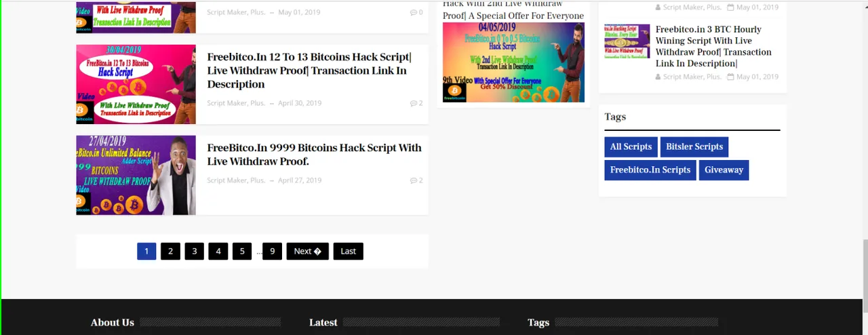The width and height of the screenshot is (868, 335).
Task: Click the April 30, 2019 date
Action: [300, 103]
